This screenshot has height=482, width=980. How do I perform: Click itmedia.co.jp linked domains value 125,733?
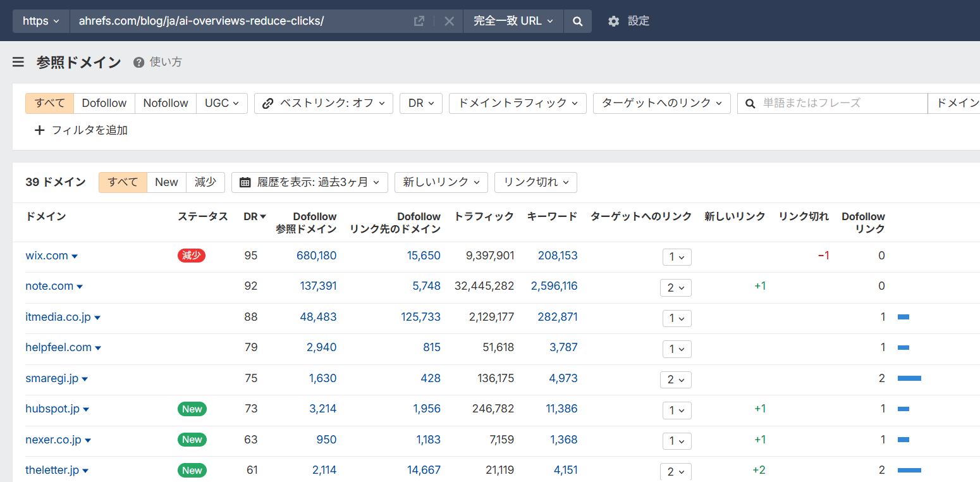pyautogui.click(x=420, y=317)
